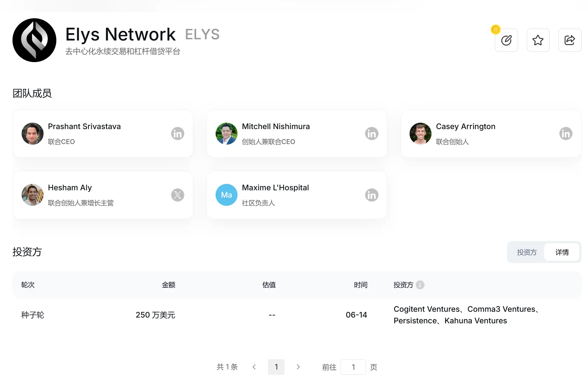Screen dimensions: 588x390
Task: Click the Maxime L'Hospital Ma avatar
Action: point(227,195)
